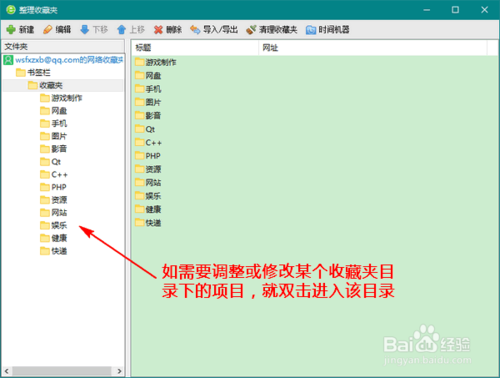Screen dimensions: 500x378
Task: Select 图片 folder in left tree
Action: [53, 136]
